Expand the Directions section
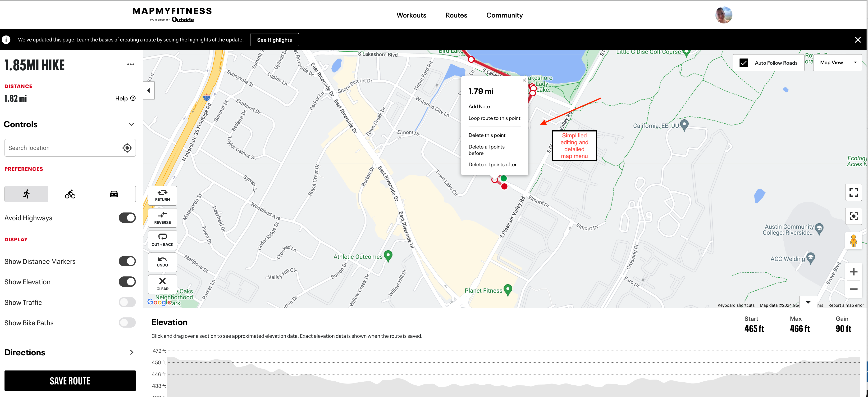This screenshot has width=868, height=397. [131, 352]
